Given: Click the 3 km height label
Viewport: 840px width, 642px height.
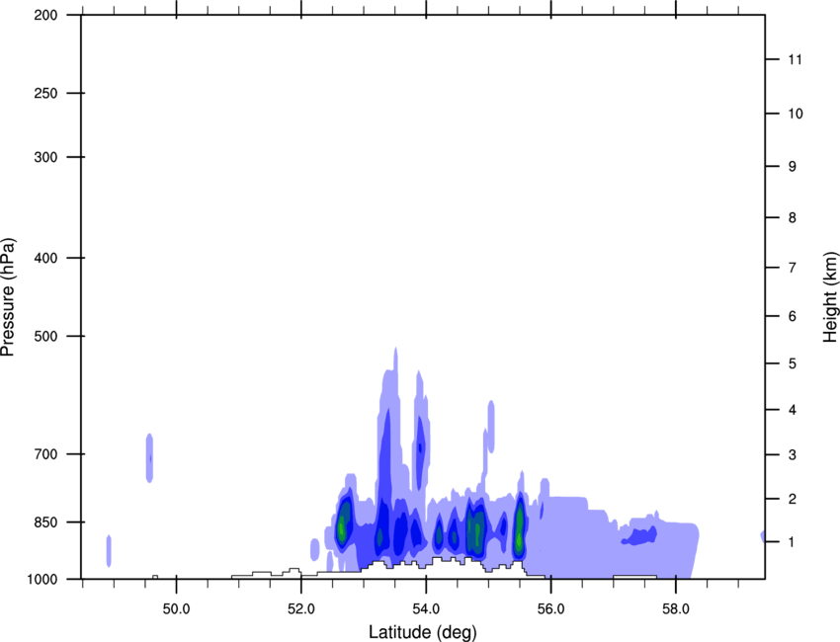Looking at the screenshot, I should [793, 455].
